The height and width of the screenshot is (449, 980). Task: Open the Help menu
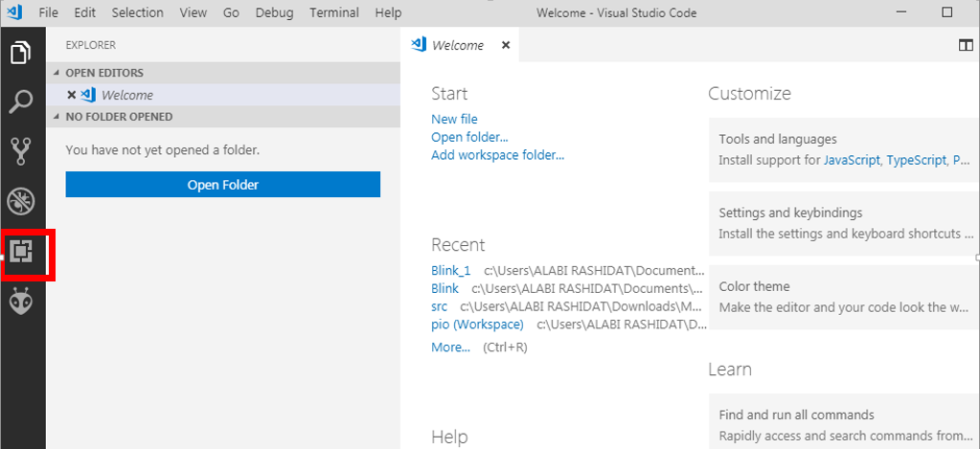[x=388, y=12]
